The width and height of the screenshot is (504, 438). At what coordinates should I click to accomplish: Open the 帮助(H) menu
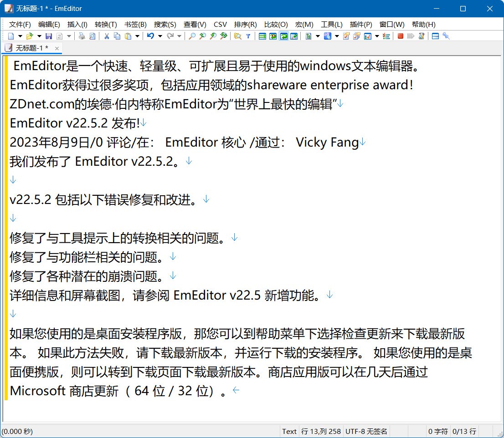coord(424,25)
